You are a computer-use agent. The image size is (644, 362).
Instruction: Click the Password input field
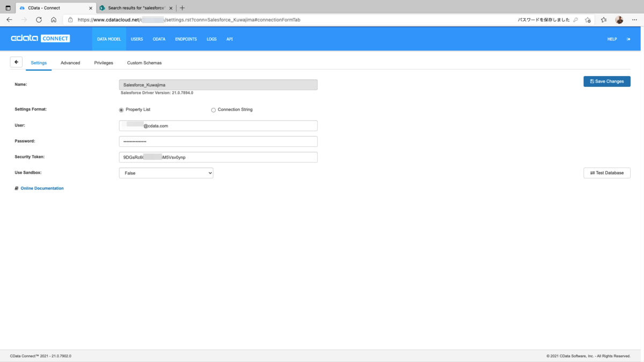pos(218,142)
